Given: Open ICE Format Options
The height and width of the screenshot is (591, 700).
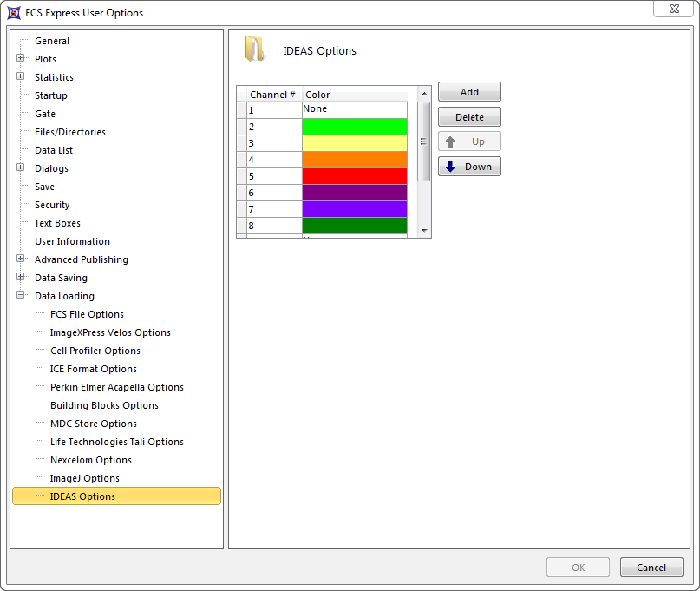Looking at the screenshot, I should (94, 369).
